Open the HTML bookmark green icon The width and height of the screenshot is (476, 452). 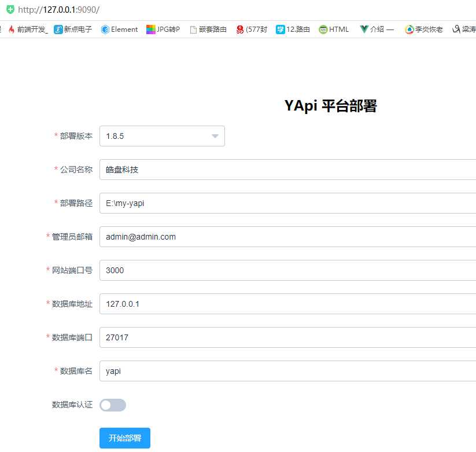[323, 30]
